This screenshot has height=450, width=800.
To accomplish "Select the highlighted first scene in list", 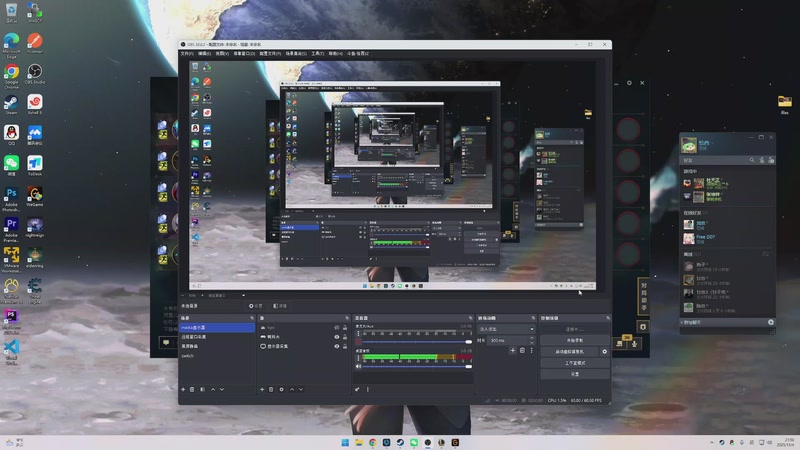I will point(217,328).
